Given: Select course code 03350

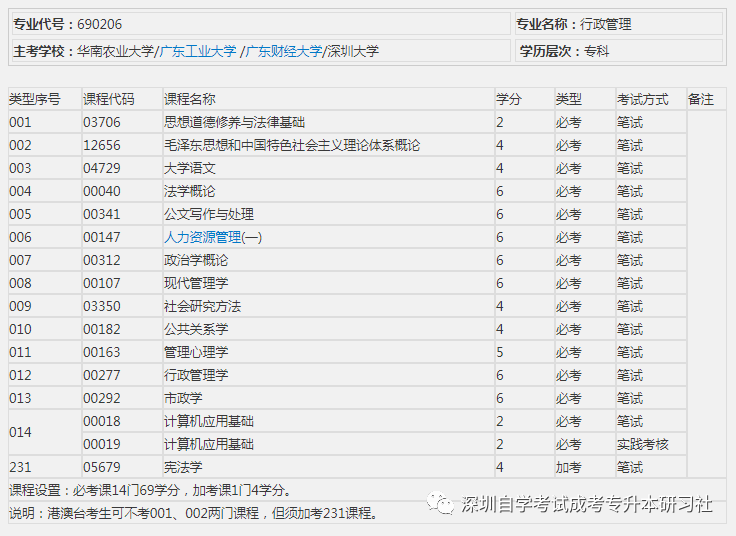Looking at the screenshot, I should pyautogui.click(x=102, y=306).
